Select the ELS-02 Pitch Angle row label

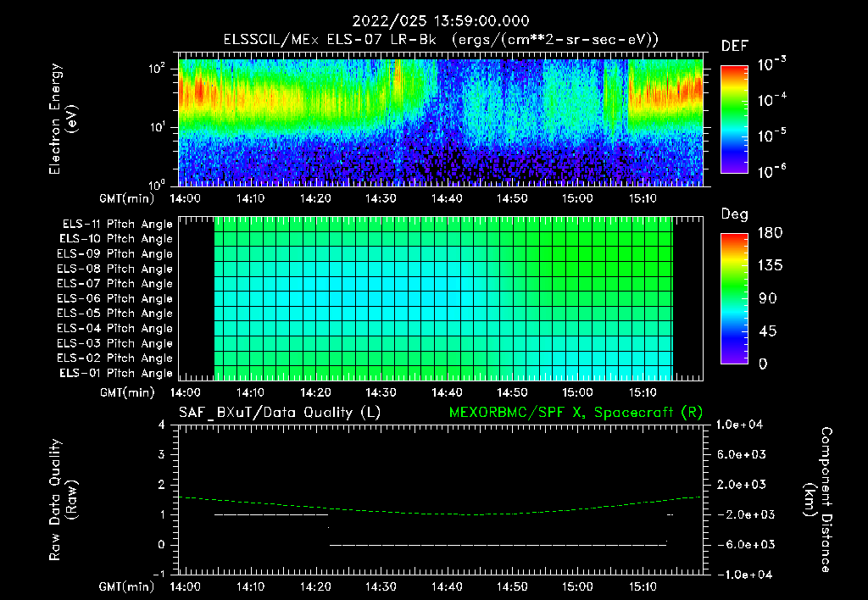click(x=114, y=358)
